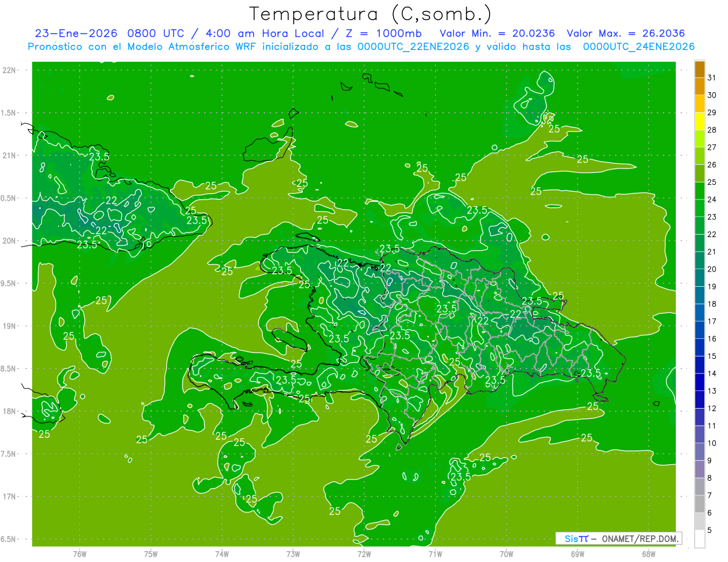This screenshot has width=728, height=562.
Task: Click the 72W longitude axis label
Action: click(x=364, y=554)
